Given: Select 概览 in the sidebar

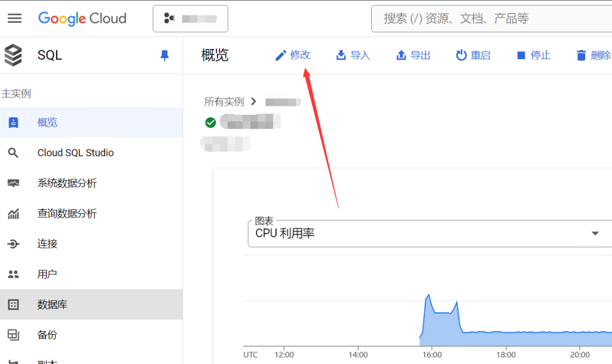Looking at the screenshot, I should point(91,122).
